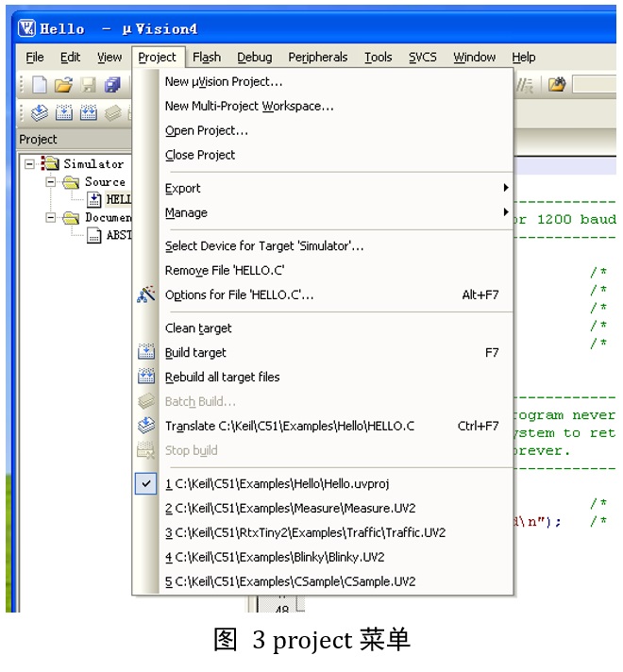
Task: Expand the Export submenu arrow
Action: point(506,188)
